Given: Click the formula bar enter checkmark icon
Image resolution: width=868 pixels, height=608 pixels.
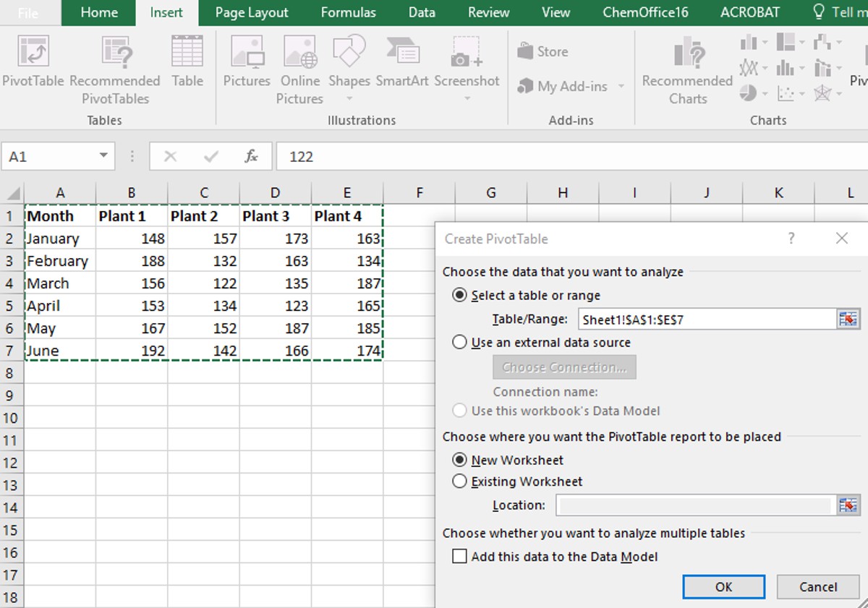Looking at the screenshot, I should (x=211, y=156).
